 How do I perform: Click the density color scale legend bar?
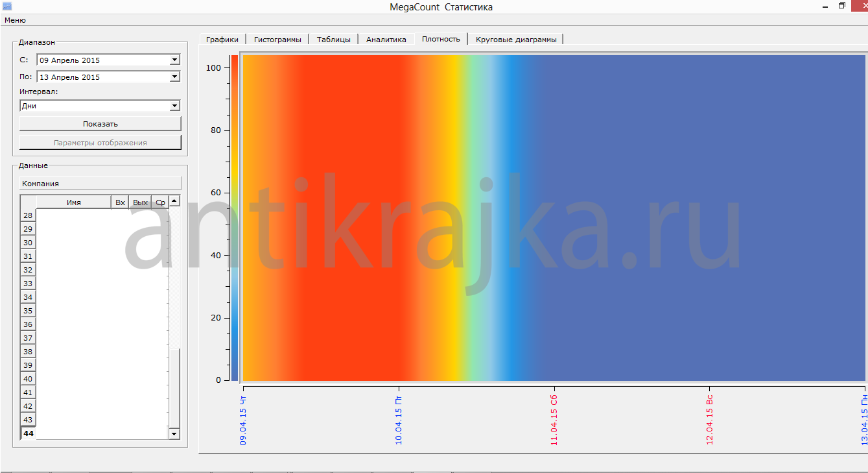[x=234, y=218]
